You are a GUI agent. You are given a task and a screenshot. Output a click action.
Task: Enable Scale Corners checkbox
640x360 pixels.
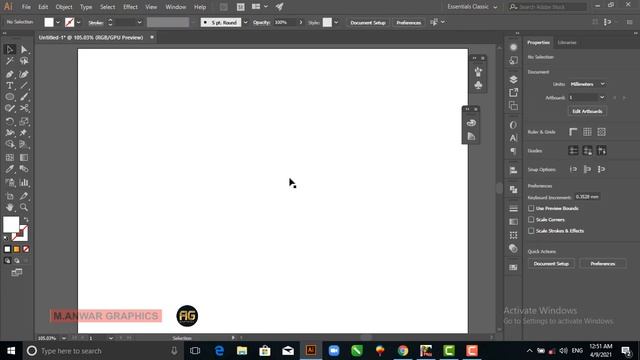coord(531,220)
